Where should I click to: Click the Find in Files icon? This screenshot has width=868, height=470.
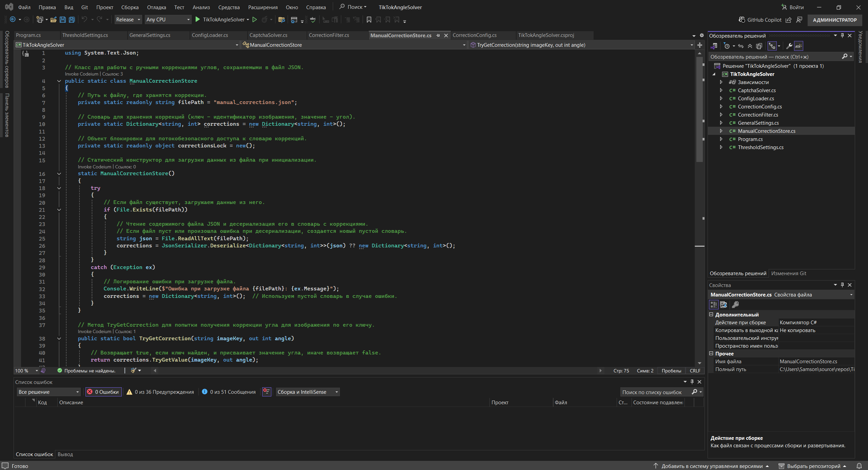tap(281, 20)
